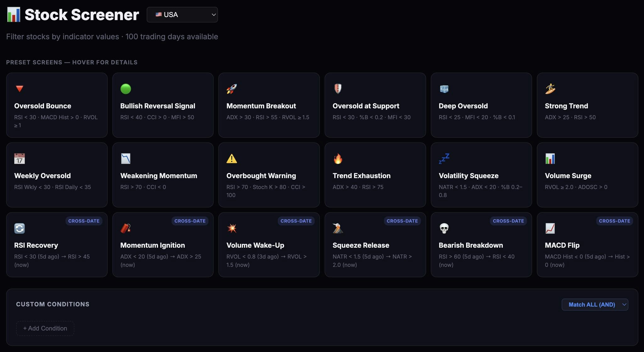Click the green circle icon on Bullish Reversal Signal
The width and height of the screenshot is (644, 352).
(x=126, y=89)
